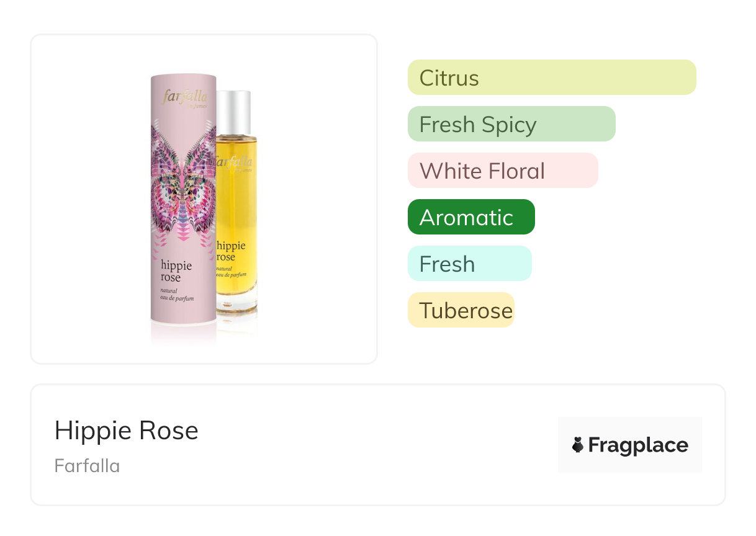Select the Citrus accord bar
This screenshot has width=756, height=536.
[551, 78]
